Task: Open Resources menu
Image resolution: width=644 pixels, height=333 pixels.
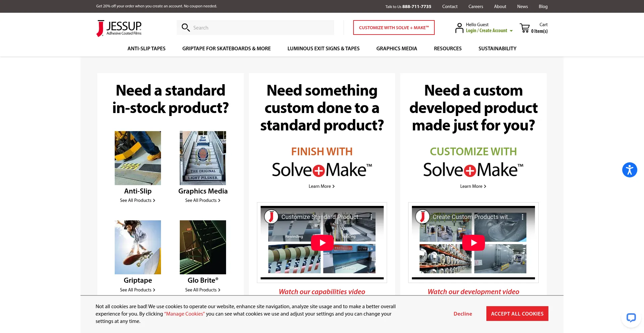Action: pyautogui.click(x=447, y=49)
